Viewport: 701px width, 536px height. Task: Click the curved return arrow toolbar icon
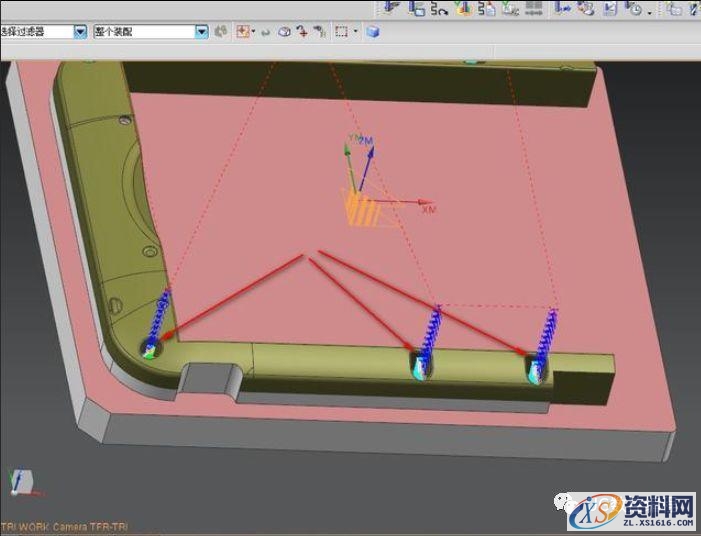pos(266,32)
